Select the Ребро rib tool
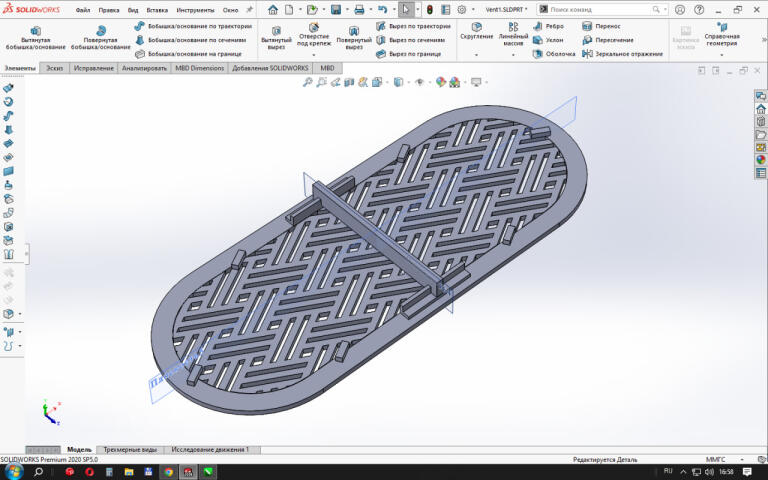 coord(549,26)
